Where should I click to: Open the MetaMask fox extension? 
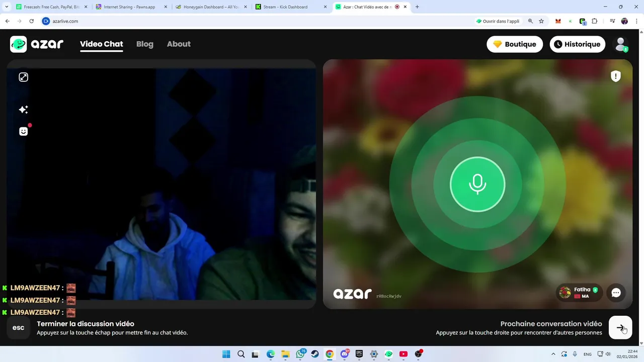point(558,21)
